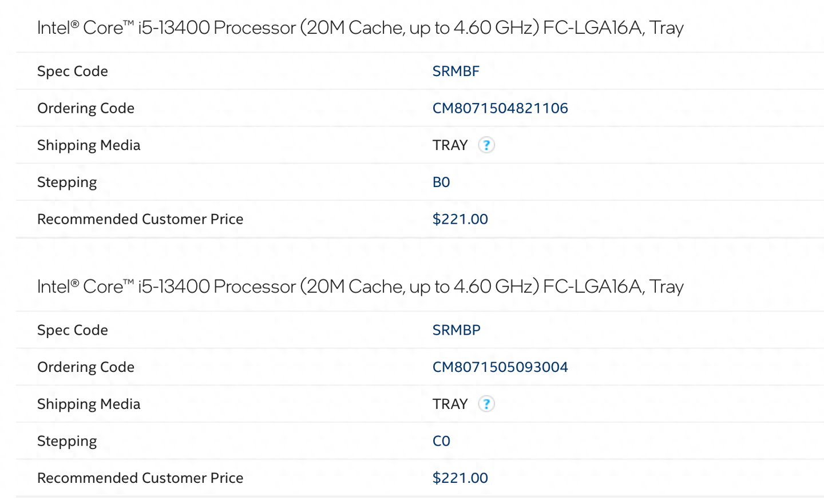Click the B0 stepping value
Image resolution: width=824 pixels, height=504 pixels.
click(441, 182)
